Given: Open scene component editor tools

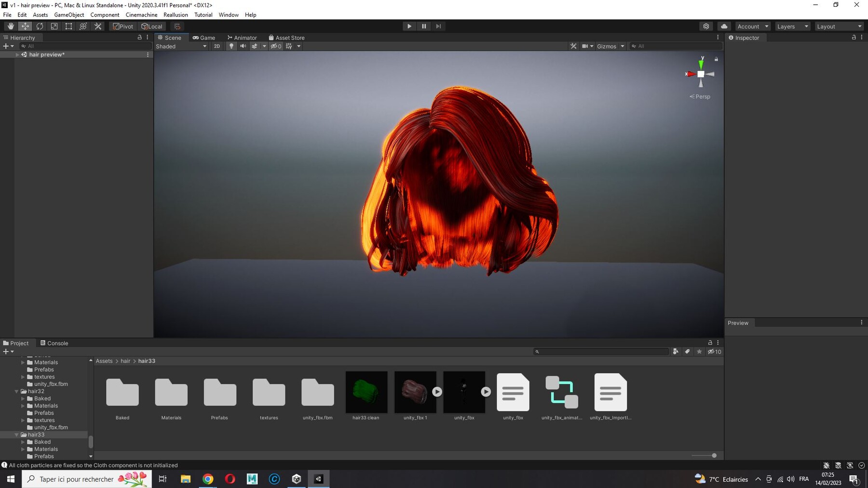Looking at the screenshot, I should point(573,46).
